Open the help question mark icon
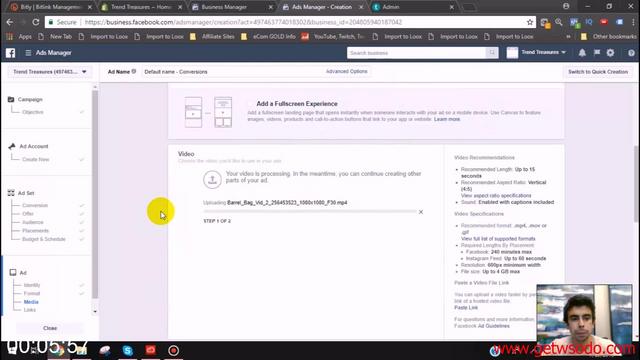 pyautogui.click(x=631, y=53)
